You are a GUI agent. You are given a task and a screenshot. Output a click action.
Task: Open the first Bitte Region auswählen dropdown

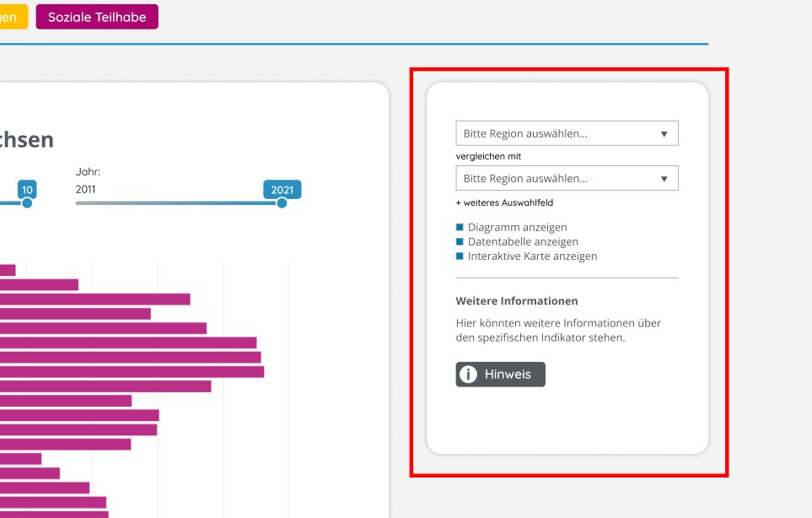pos(567,133)
